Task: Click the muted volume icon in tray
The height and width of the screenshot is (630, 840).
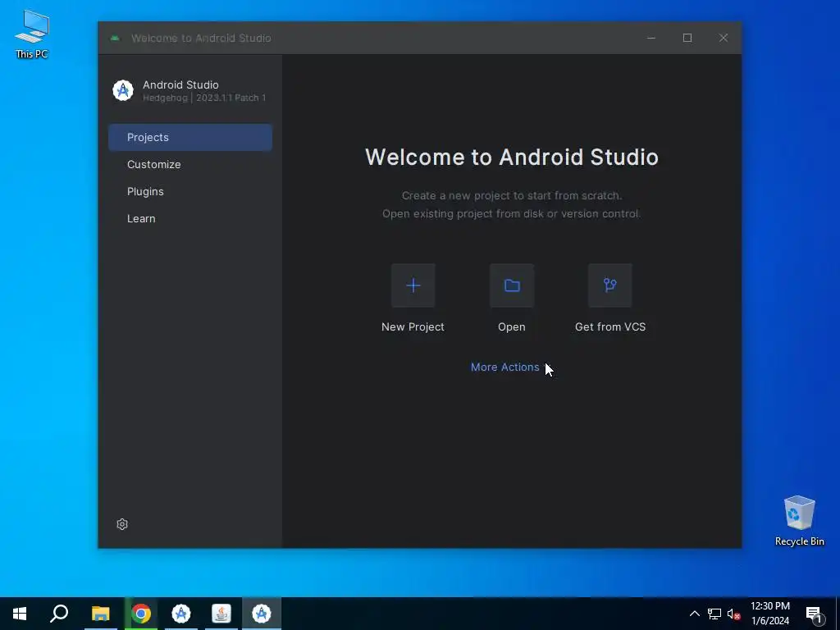Action: point(733,614)
